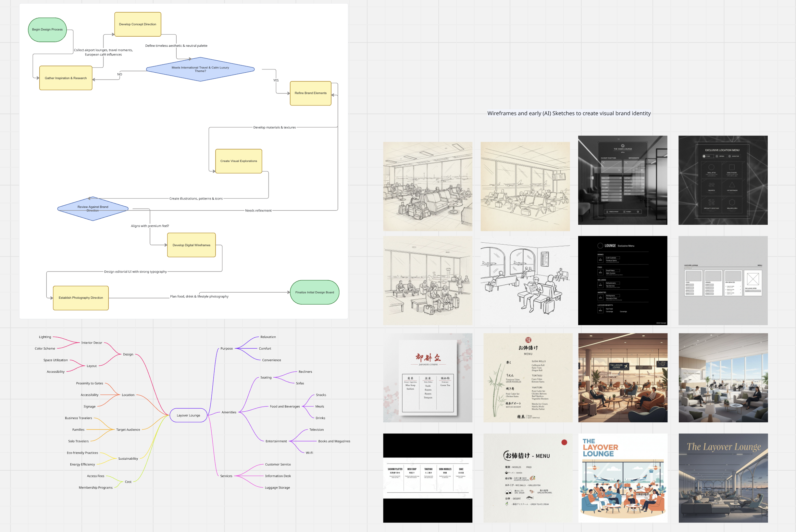796x532 pixels.
Task: Select the Establish Photography Direction box
Action: [x=81, y=298]
